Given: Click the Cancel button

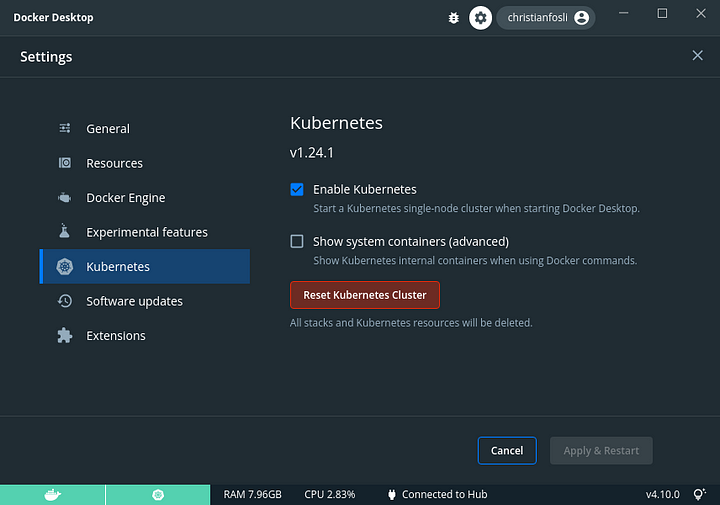Looking at the screenshot, I should click(507, 451).
